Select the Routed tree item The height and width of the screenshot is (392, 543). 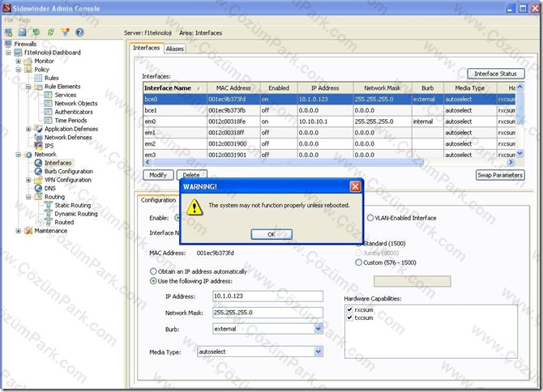click(x=64, y=222)
